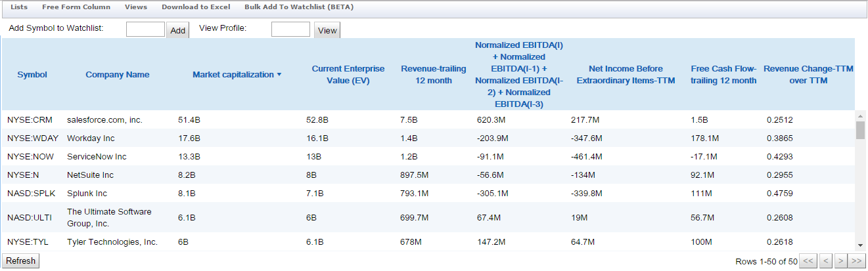Focus the View Profile input field
868x271 pixels.
click(290, 29)
